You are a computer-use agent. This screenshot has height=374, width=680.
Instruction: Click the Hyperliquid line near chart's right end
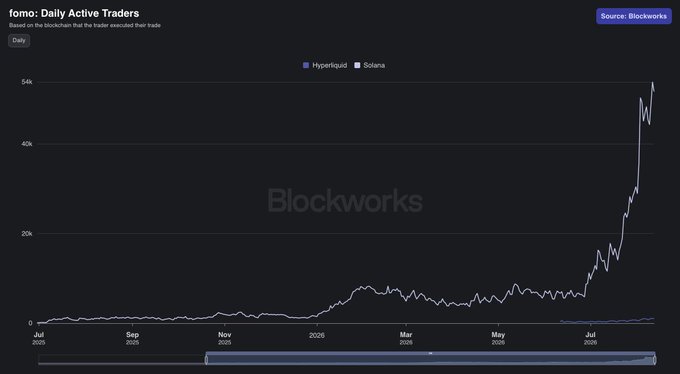coord(651,319)
